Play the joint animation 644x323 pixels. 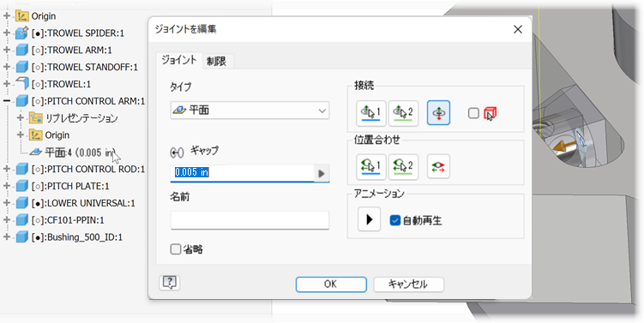(x=369, y=219)
